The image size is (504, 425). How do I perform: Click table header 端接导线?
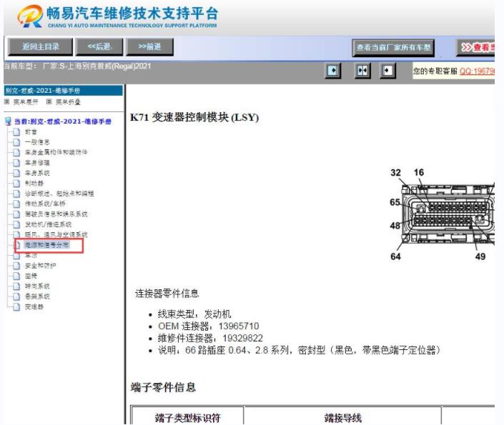coord(342,418)
